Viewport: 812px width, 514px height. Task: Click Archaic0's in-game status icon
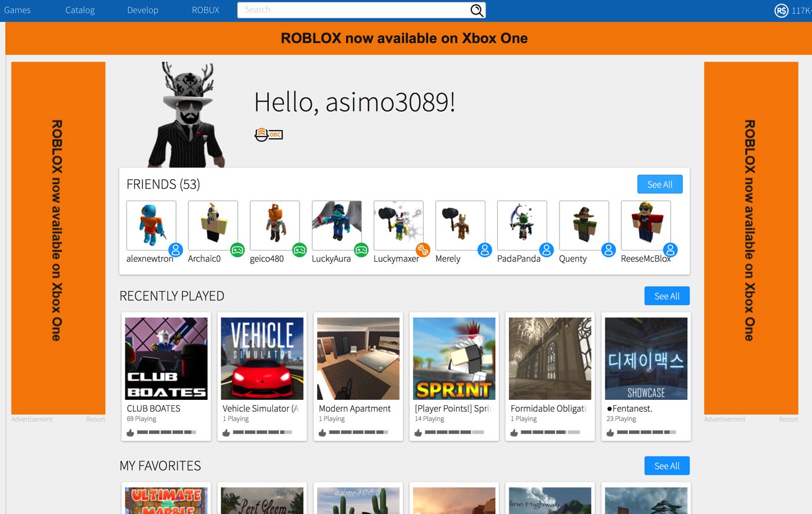pyautogui.click(x=237, y=249)
